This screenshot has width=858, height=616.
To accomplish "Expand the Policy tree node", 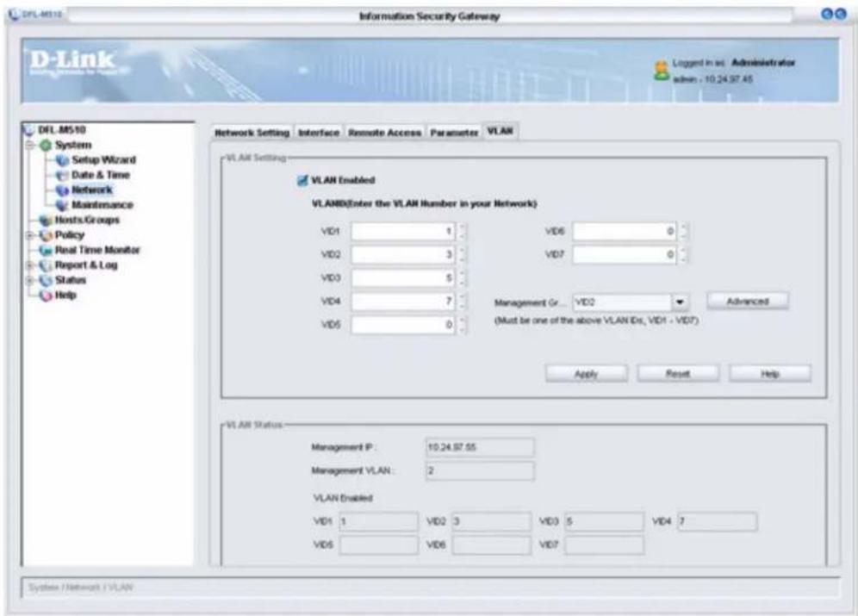I will point(31,235).
